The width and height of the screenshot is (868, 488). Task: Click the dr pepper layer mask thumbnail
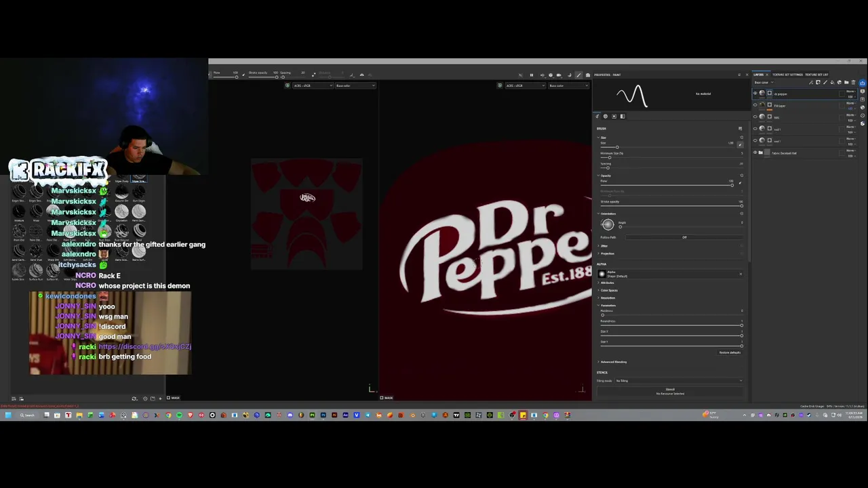[770, 93]
